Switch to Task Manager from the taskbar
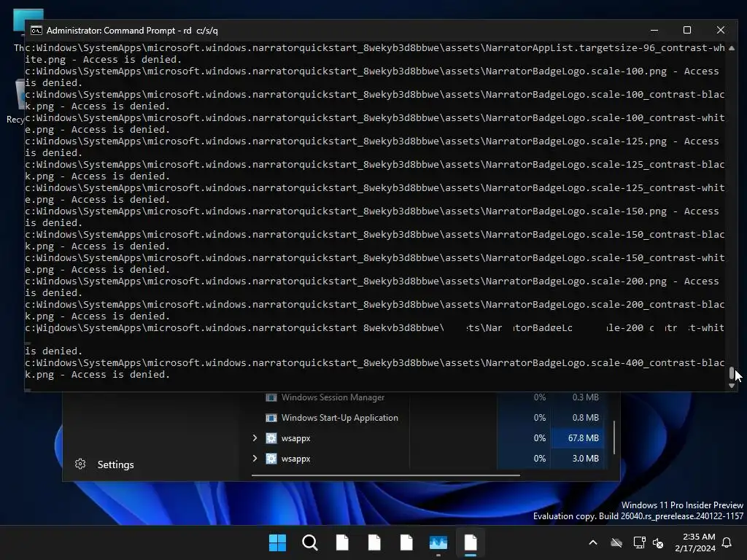The image size is (747, 560). point(438,542)
